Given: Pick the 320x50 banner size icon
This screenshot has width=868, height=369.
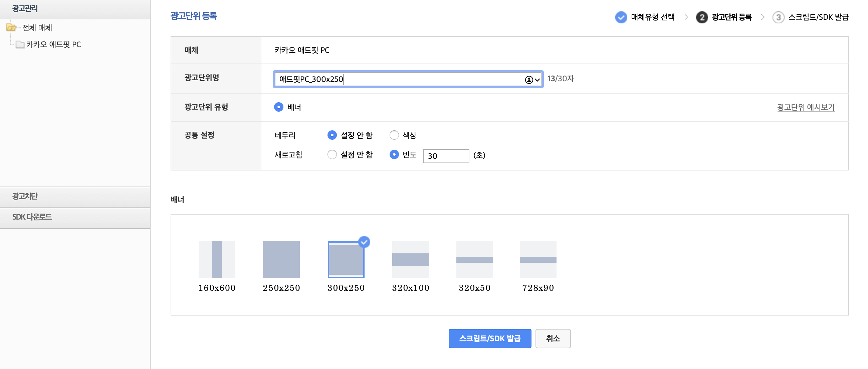Looking at the screenshot, I should [474, 259].
